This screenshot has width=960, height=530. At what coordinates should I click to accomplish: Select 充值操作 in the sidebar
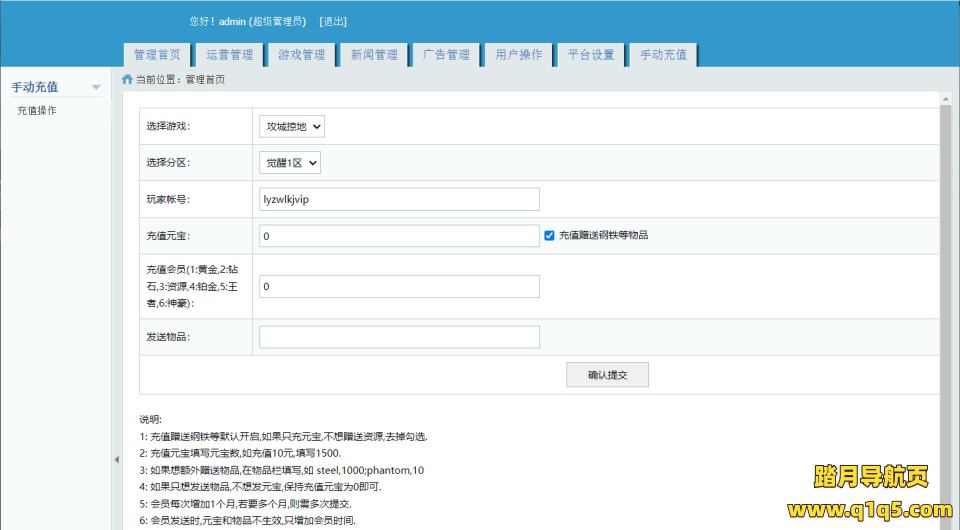click(37, 111)
